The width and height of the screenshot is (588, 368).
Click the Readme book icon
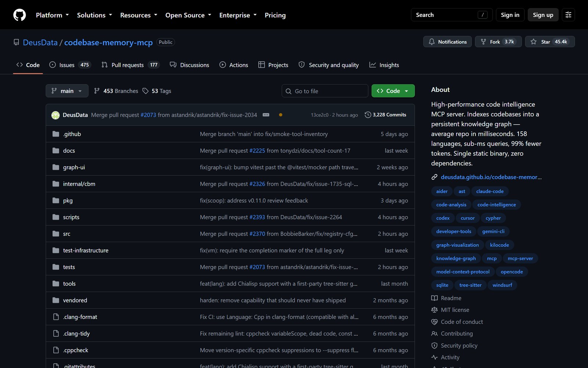[x=434, y=298]
